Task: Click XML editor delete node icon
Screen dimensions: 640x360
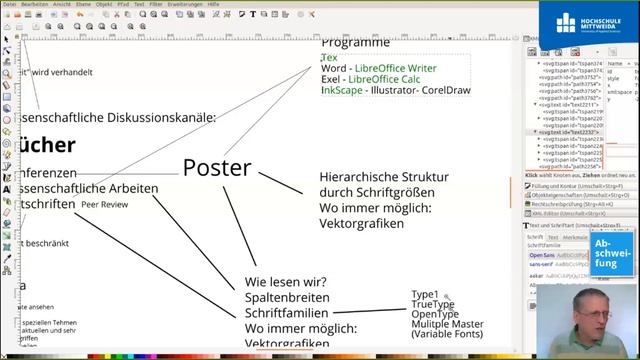Action: 575,52
